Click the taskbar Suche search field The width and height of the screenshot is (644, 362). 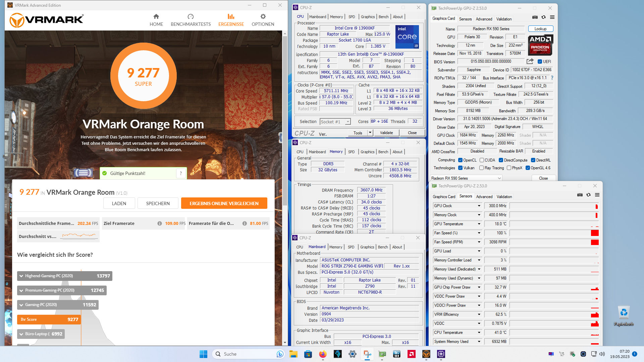pos(248,354)
